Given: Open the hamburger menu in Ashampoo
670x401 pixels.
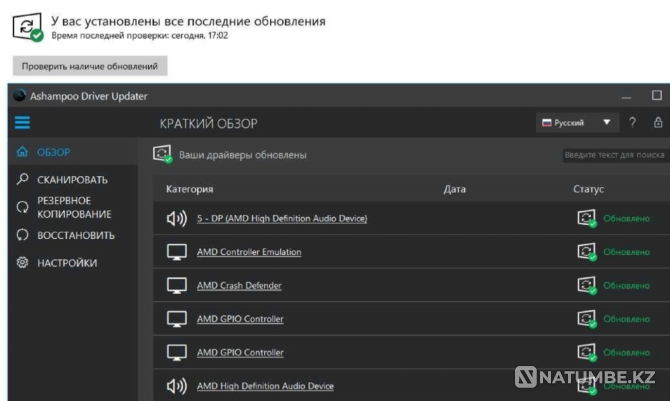Looking at the screenshot, I should tap(22, 123).
